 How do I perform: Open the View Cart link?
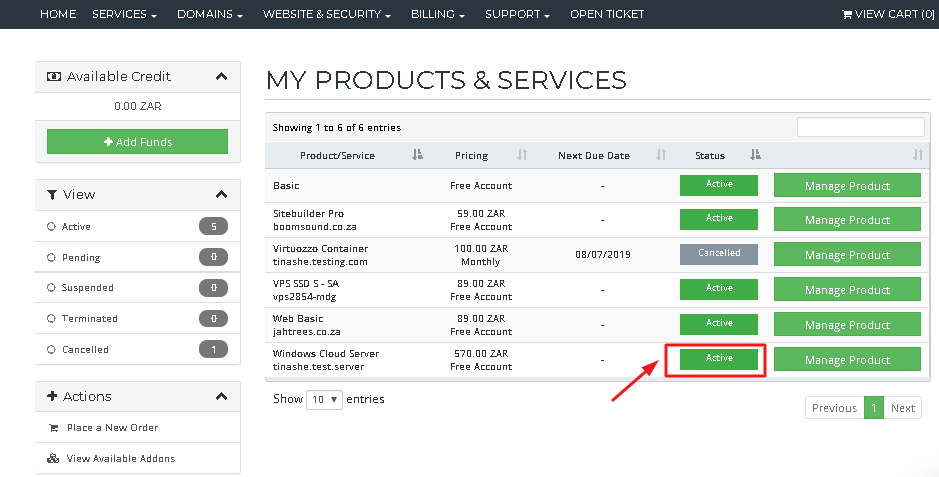(x=889, y=14)
